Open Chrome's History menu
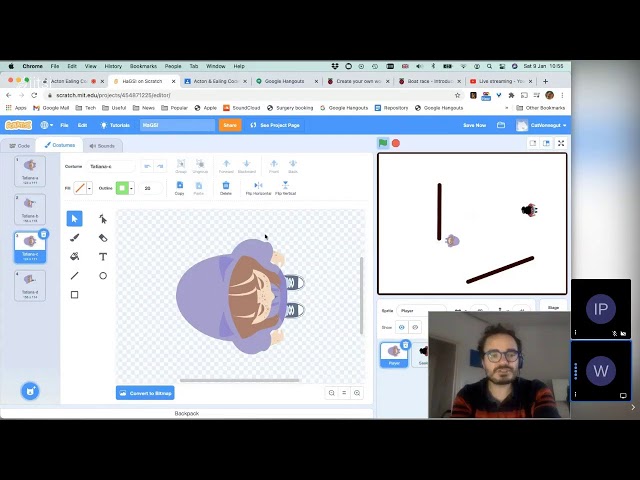 (x=113, y=66)
